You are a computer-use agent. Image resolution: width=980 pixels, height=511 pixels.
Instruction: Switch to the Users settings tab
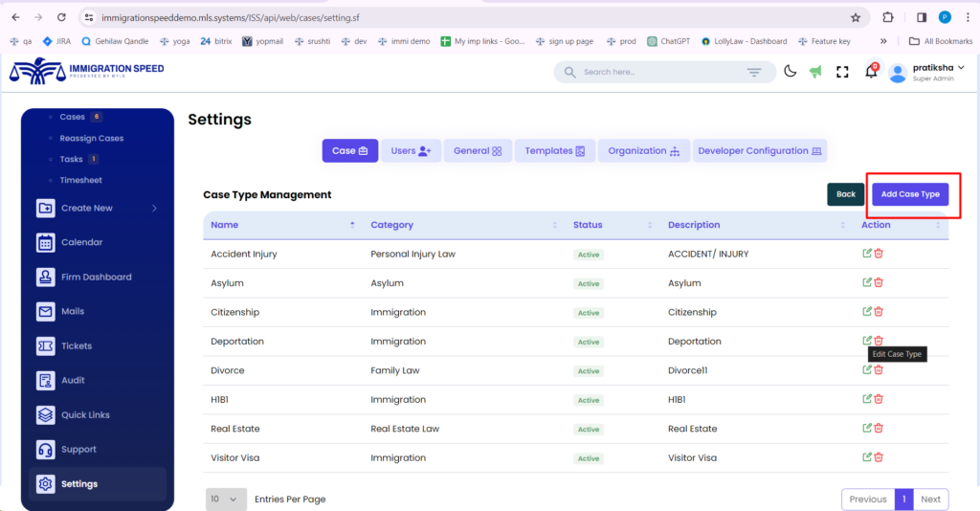click(x=411, y=150)
